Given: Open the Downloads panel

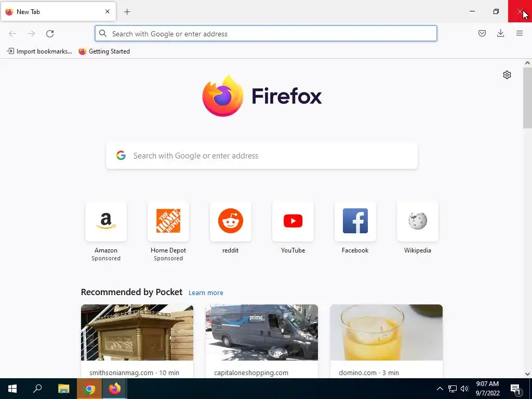Looking at the screenshot, I should click(500, 33).
